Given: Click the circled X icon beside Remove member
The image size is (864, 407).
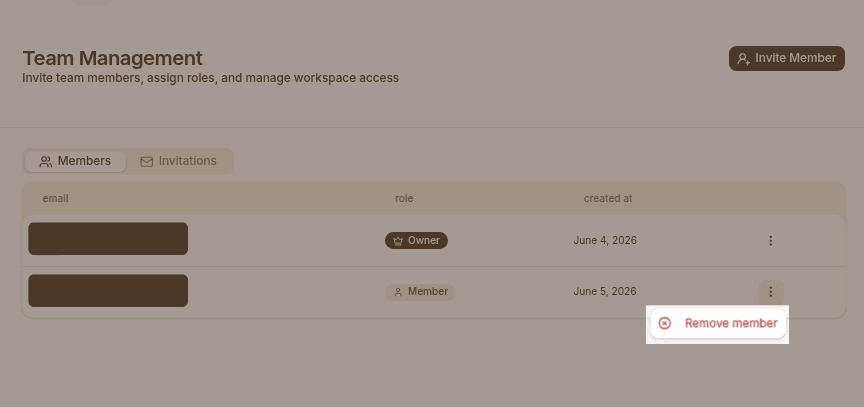Looking at the screenshot, I should [665, 323].
